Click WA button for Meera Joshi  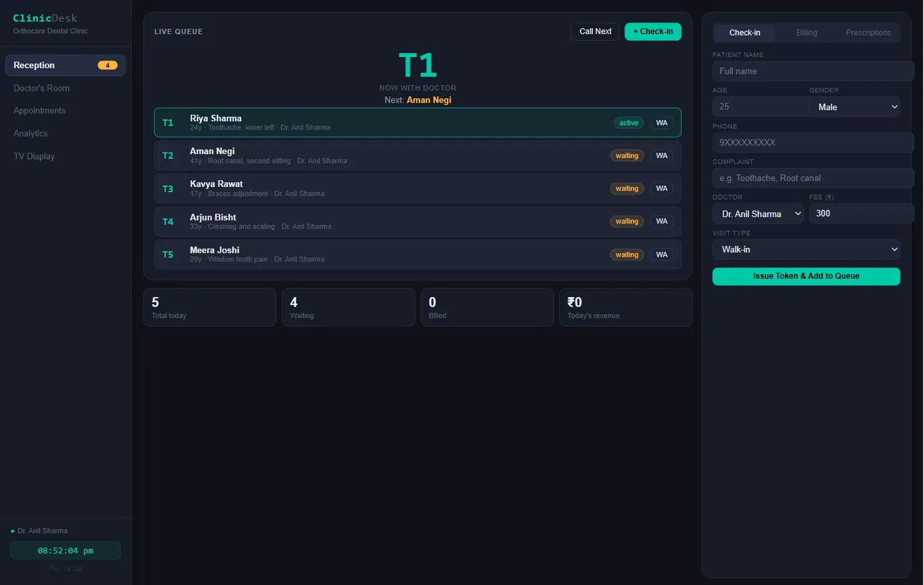662,254
